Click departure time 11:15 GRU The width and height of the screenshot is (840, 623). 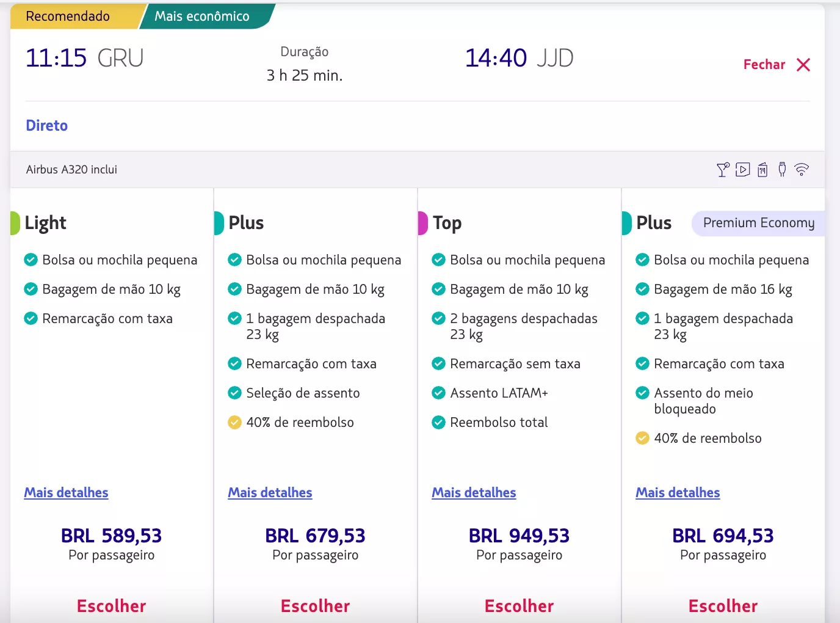pos(85,58)
